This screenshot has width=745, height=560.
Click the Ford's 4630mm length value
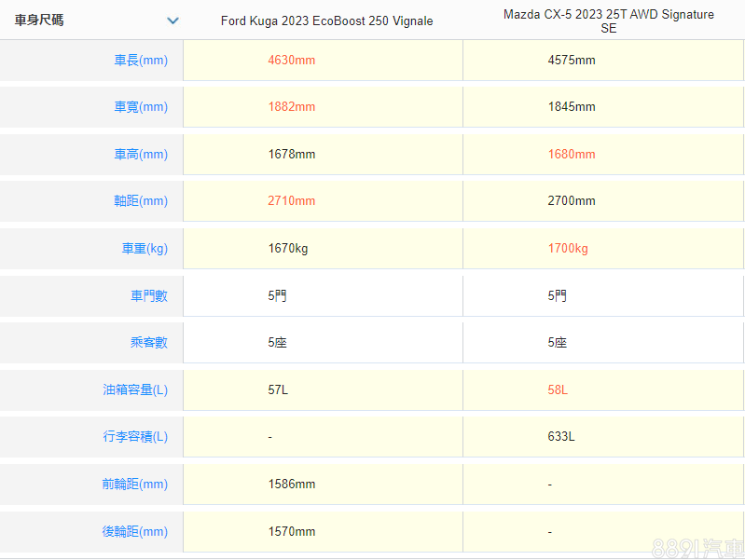291,61
